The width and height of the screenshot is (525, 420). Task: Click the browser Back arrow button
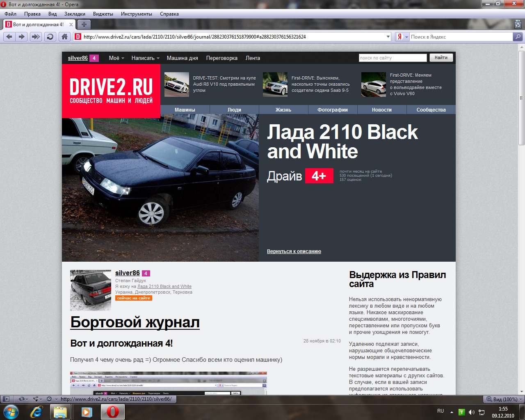(x=9, y=37)
